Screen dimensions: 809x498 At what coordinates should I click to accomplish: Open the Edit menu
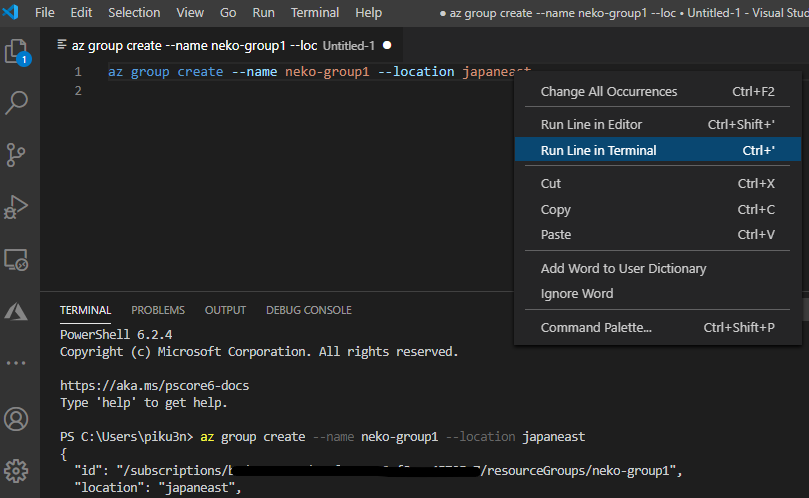[x=81, y=12]
